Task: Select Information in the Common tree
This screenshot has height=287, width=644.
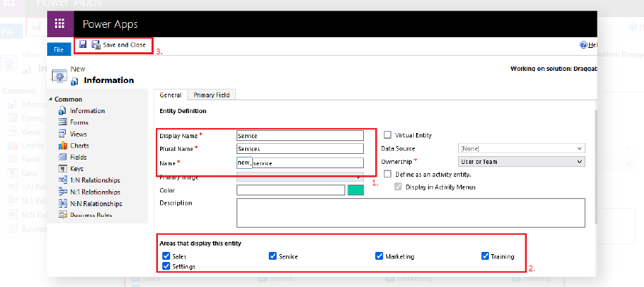Action: click(x=87, y=111)
